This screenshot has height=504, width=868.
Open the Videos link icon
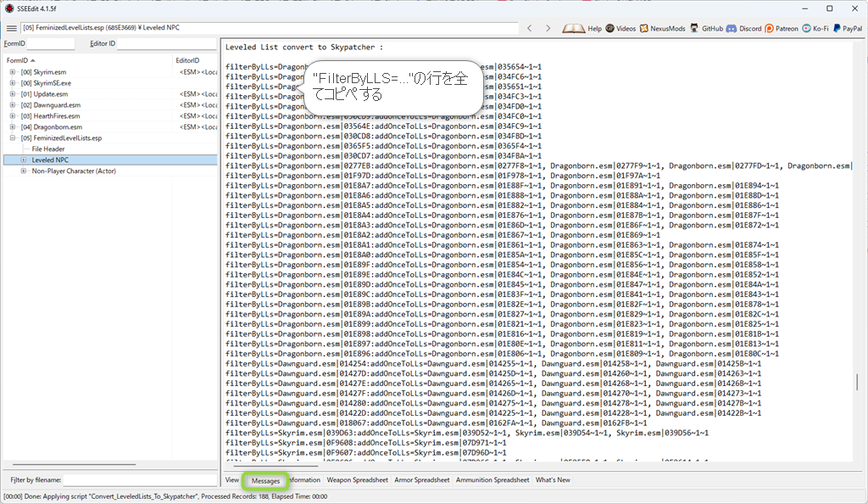point(610,28)
